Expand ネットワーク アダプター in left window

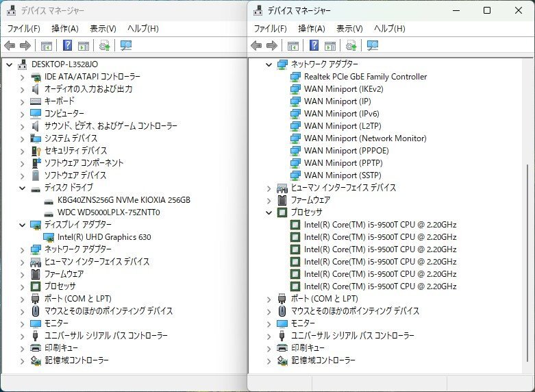pyautogui.click(x=22, y=249)
